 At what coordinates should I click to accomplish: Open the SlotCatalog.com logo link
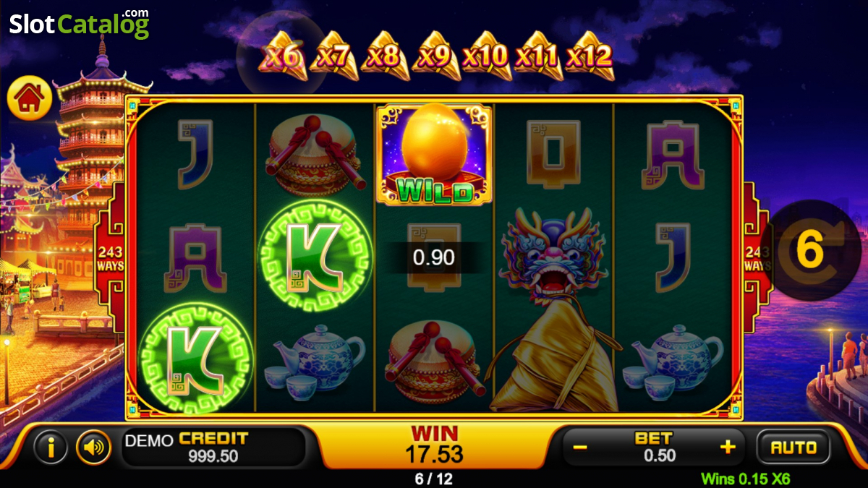pyautogui.click(x=79, y=24)
